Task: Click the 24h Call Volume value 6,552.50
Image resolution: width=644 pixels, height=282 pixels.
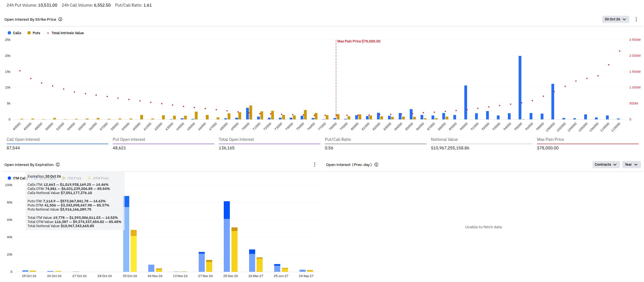Action: coord(102,5)
